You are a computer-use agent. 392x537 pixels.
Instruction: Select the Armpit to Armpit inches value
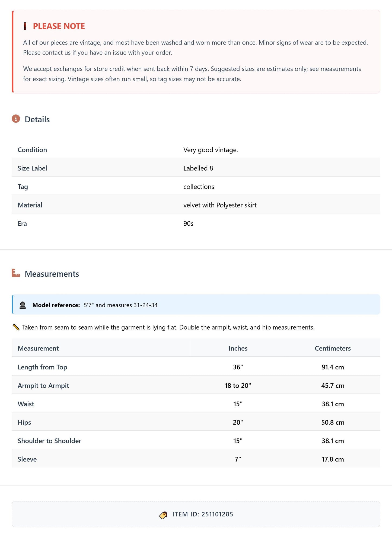pyautogui.click(x=238, y=385)
